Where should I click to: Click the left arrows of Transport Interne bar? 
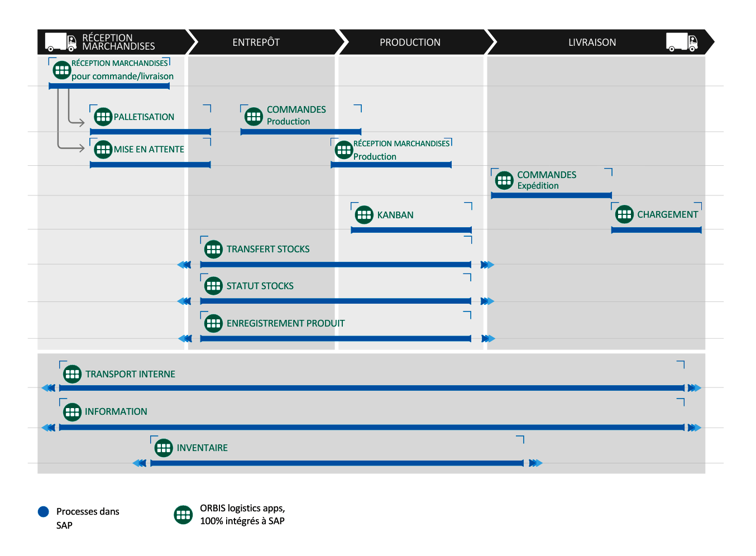49,388
